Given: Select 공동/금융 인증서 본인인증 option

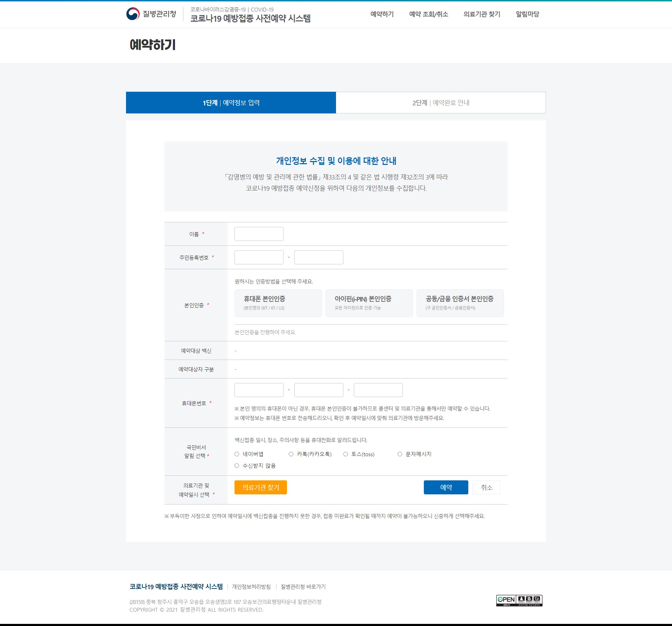Looking at the screenshot, I should point(460,303).
